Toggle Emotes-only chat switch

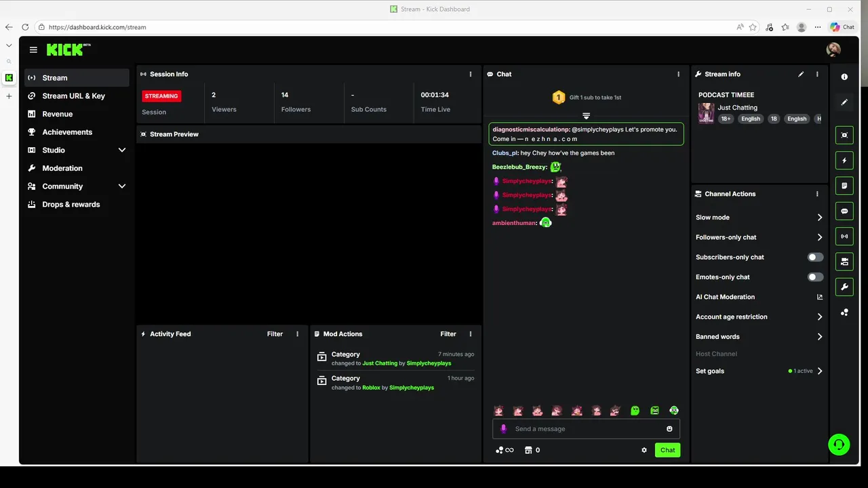(816, 277)
